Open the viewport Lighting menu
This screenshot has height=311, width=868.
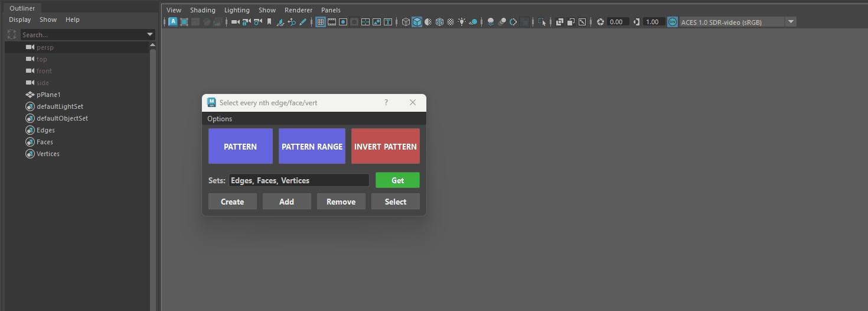coord(237,10)
